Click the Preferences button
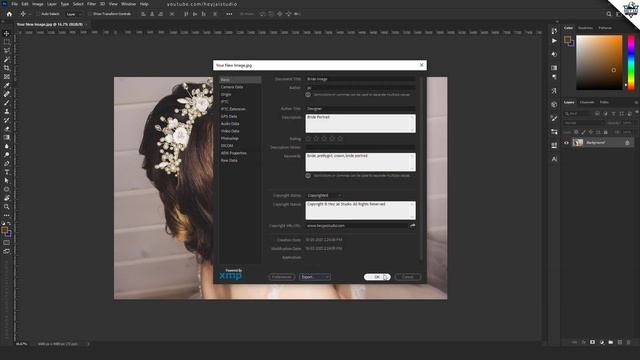 [282, 277]
